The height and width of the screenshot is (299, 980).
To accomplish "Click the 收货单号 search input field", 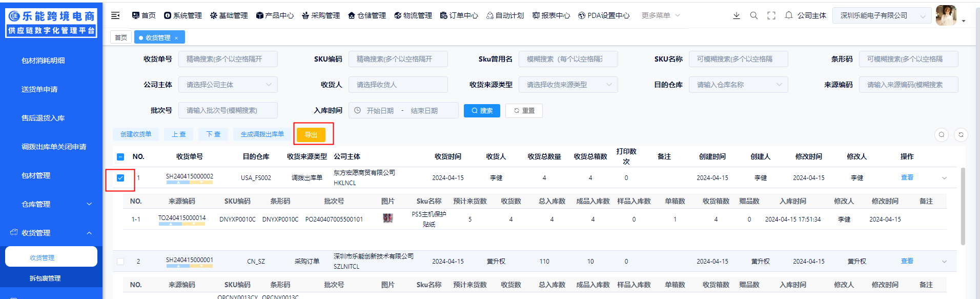I will [x=228, y=59].
